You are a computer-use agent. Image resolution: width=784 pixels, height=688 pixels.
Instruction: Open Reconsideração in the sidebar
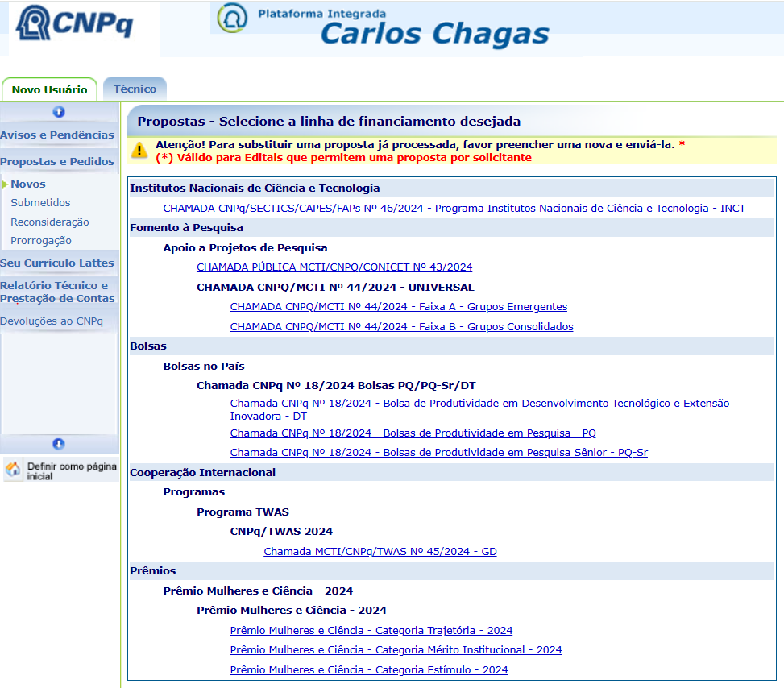coord(50,222)
